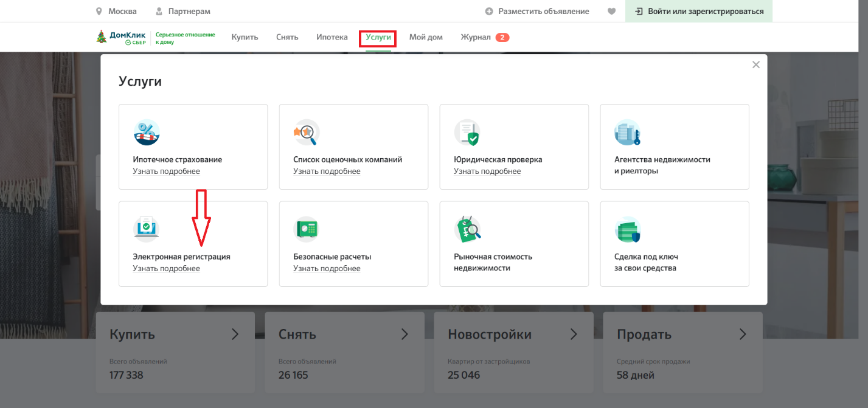Click the Ипотечное страхование service icon
Screen dimensions: 868x408
pos(146,132)
